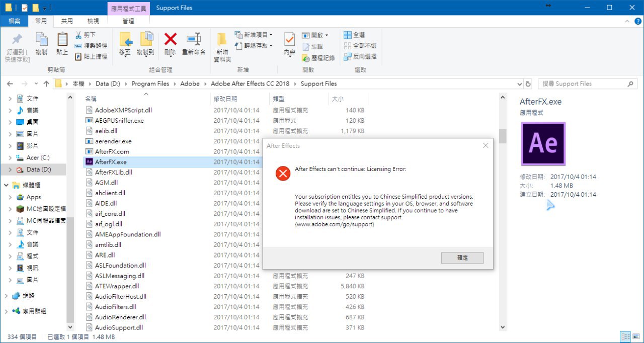Select 家用群組 Homegroup in navigation pane

[x=34, y=311]
